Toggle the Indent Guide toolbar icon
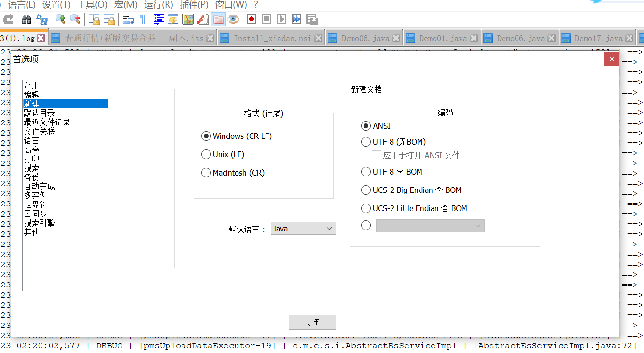This screenshot has width=644, height=353. [x=159, y=19]
